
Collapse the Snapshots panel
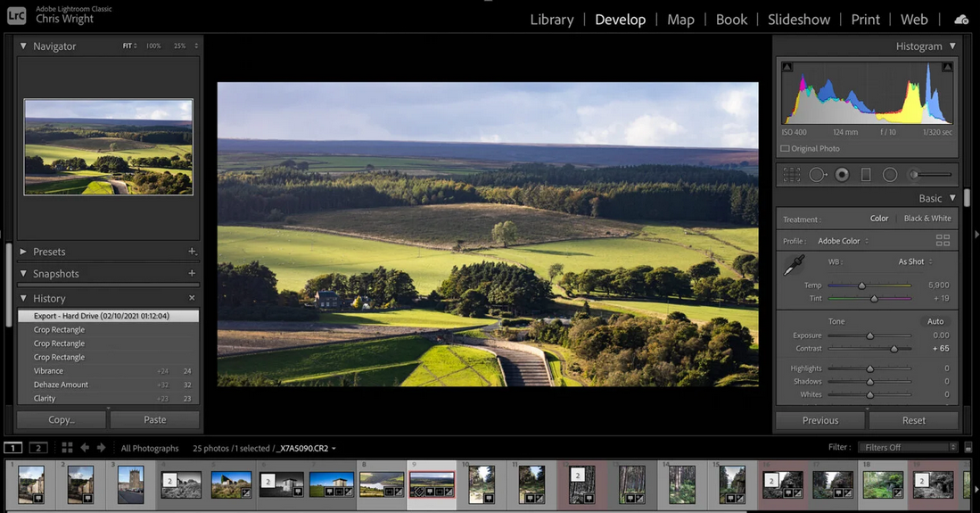[x=23, y=273]
